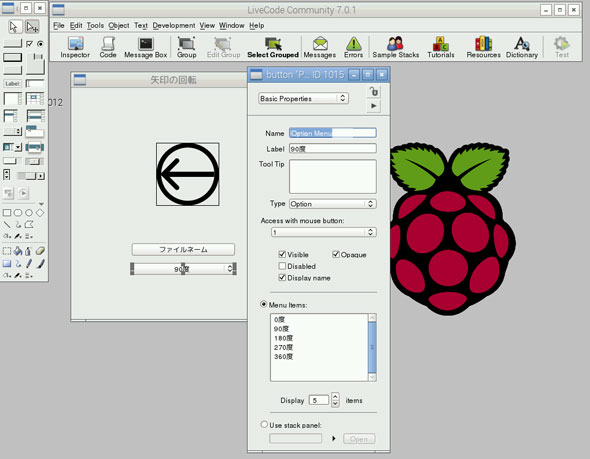
Task: Select the paint bucket tool
Action: [18, 251]
